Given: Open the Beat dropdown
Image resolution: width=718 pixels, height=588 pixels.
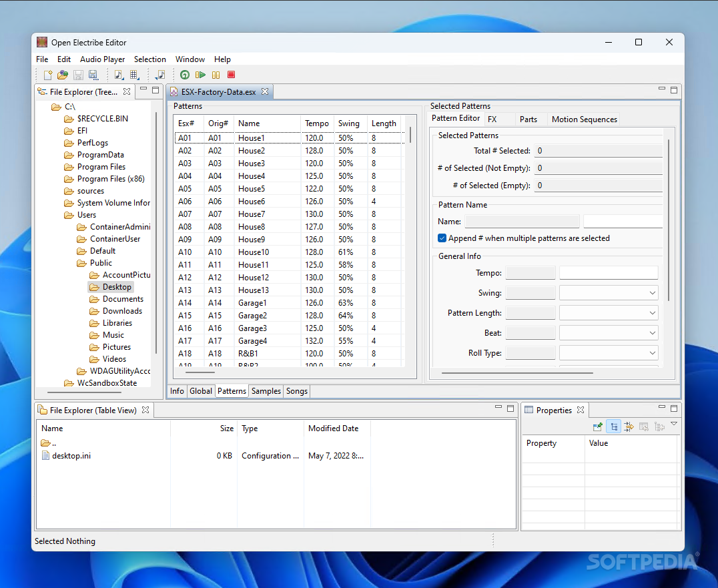Looking at the screenshot, I should (x=609, y=333).
